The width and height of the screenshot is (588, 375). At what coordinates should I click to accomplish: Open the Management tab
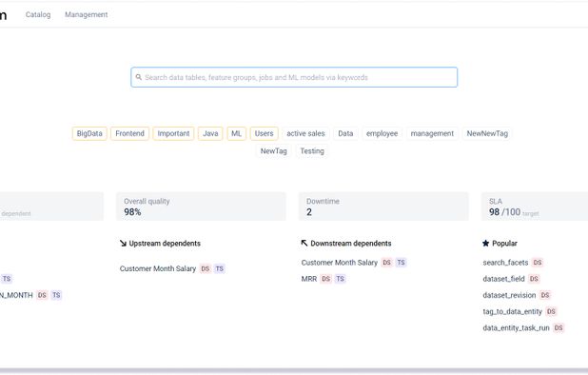click(87, 14)
